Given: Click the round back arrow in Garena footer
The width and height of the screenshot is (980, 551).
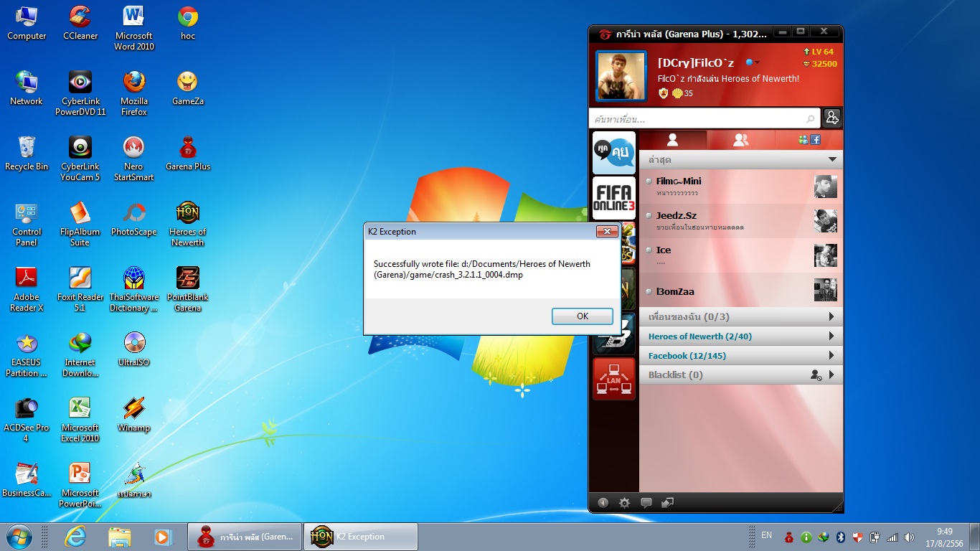Looking at the screenshot, I should pos(603,503).
